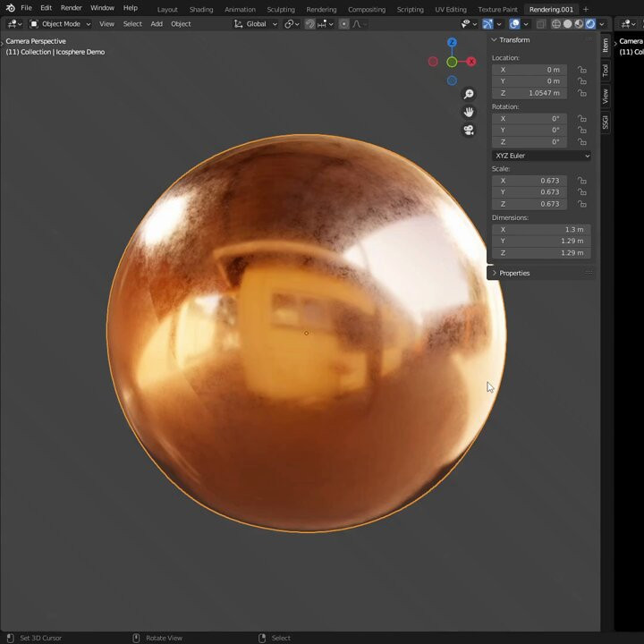The image size is (644, 644).
Task: Switch to rendered viewport shading icon
Action: [x=590, y=24]
